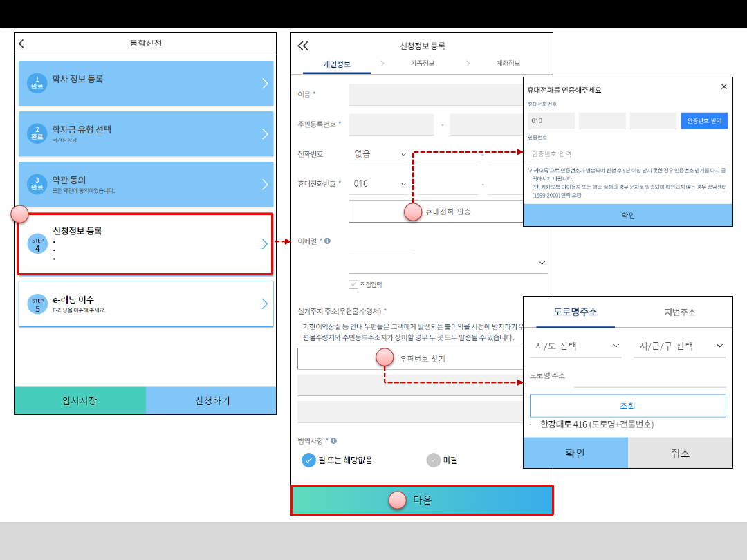The width and height of the screenshot is (747, 560).
Task: Close the 휴대전화 인증 popup with X
Action: point(723,87)
